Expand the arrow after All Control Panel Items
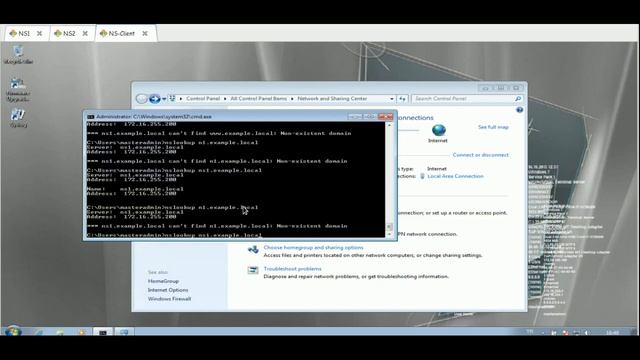 coord(292,99)
